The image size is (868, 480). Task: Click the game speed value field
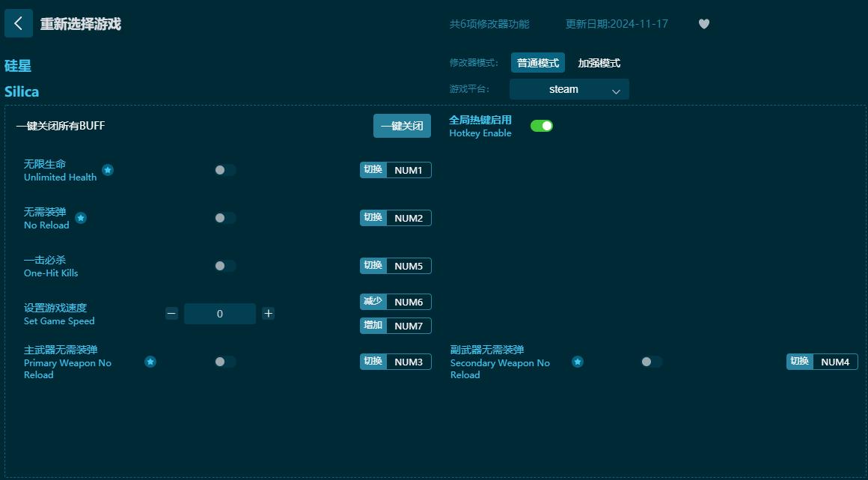tap(220, 313)
